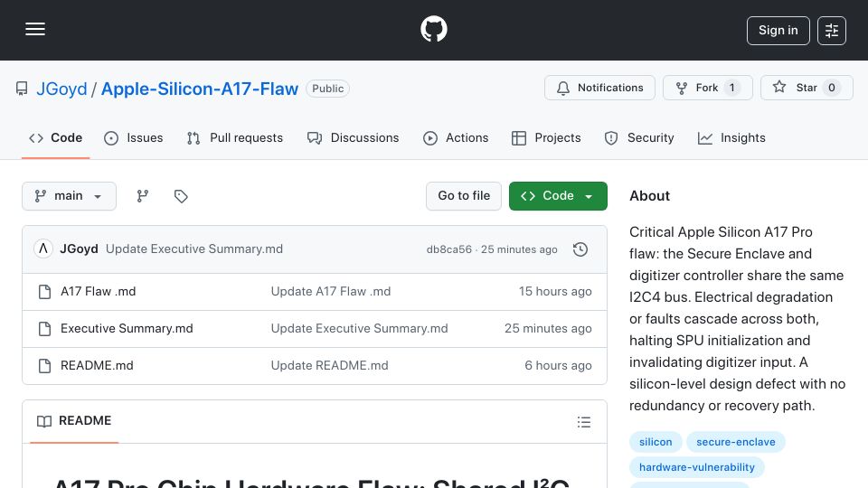The image size is (868, 488).
Task: Click the Notifications bell button
Action: pyautogui.click(x=599, y=88)
